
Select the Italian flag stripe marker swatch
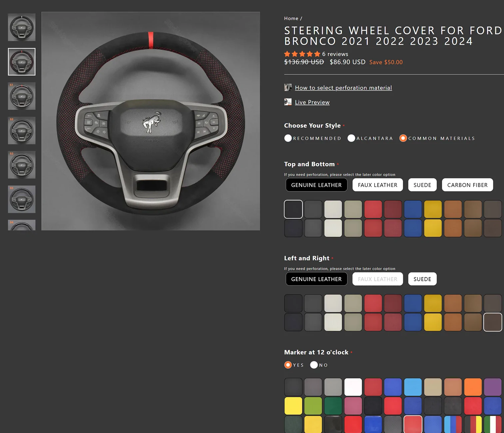pos(493,424)
